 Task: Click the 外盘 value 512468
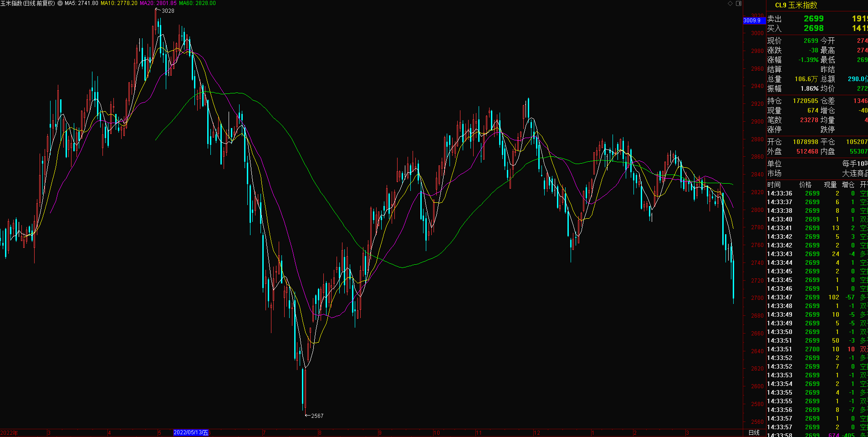pyautogui.click(x=807, y=151)
